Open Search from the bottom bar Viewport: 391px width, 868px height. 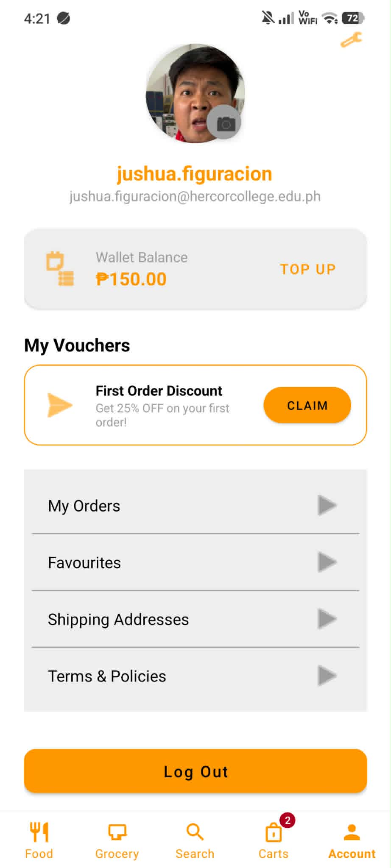click(x=195, y=840)
